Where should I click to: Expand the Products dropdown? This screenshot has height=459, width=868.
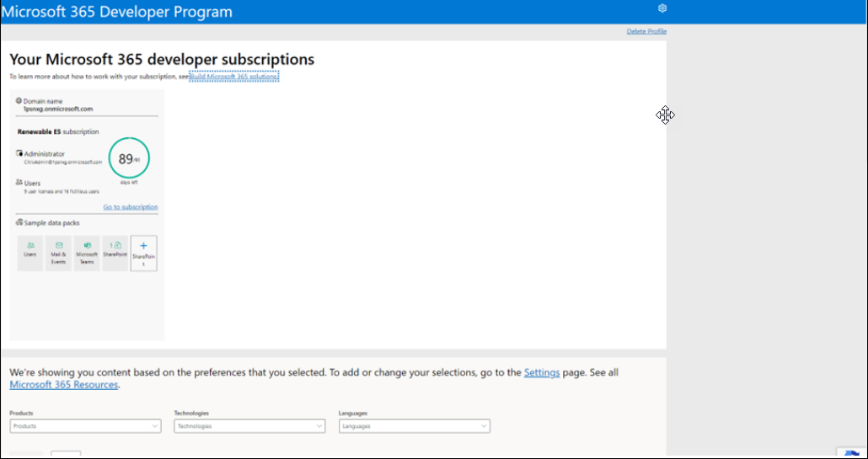[x=86, y=426]
